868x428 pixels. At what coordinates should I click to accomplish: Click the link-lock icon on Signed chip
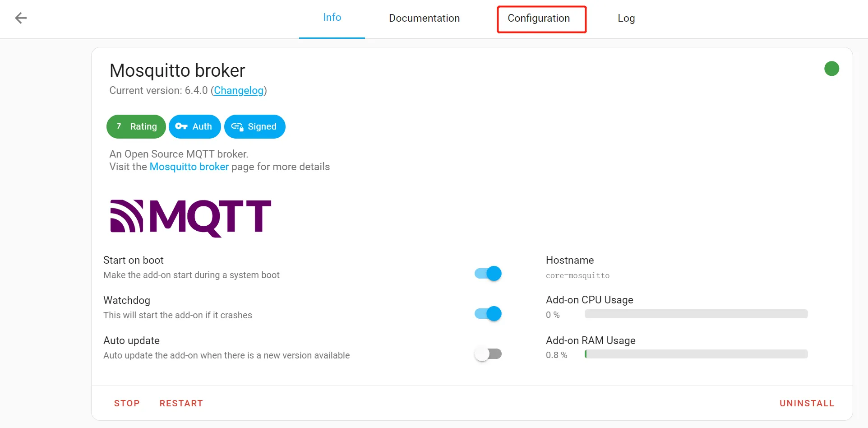pyautogui.click(x=237, y=127)
